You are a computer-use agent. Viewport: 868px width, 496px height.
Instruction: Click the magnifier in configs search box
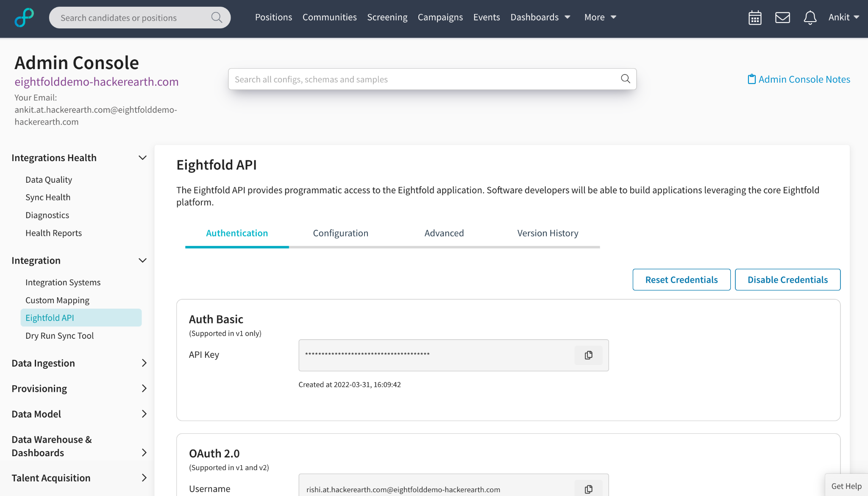(x=626, y=79)
